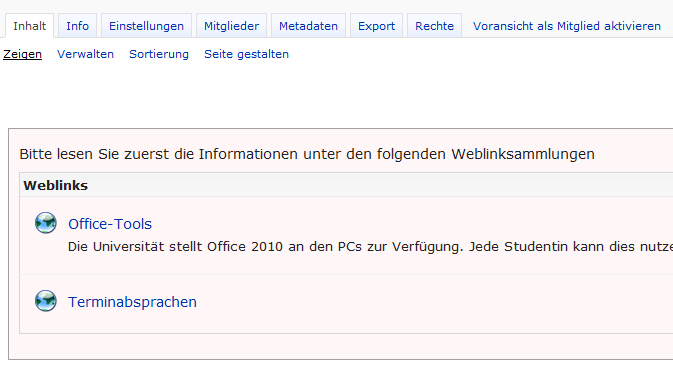Open the Export tab
This screenshot has height=376, width=673.
pyautogui.click(x=376, y=26)
